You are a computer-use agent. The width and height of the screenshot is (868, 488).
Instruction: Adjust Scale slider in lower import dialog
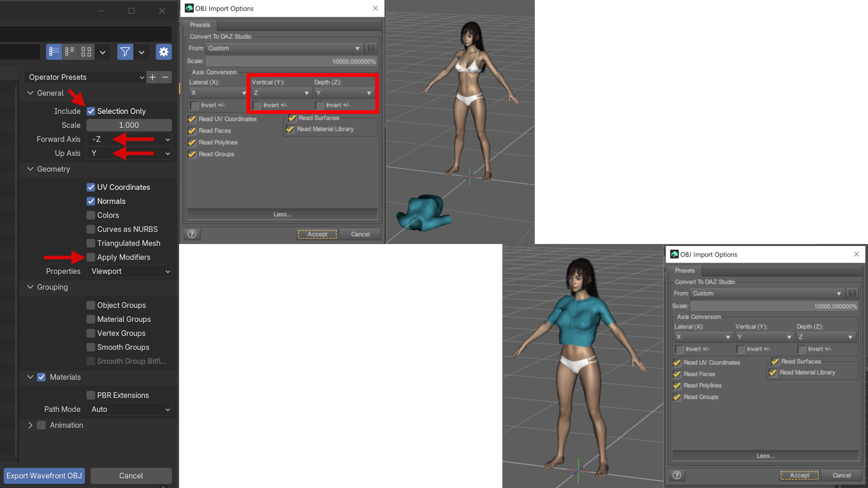774,306
